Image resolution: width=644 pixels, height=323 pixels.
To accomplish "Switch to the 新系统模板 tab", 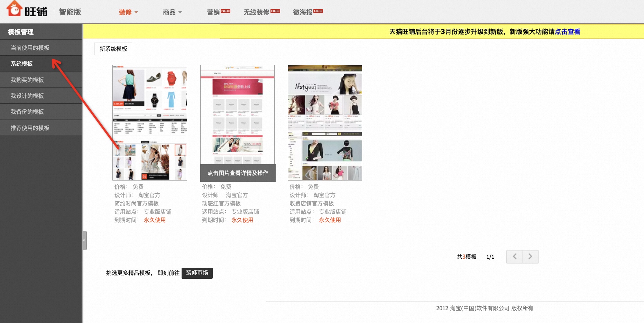I will (x=113, y=49).
